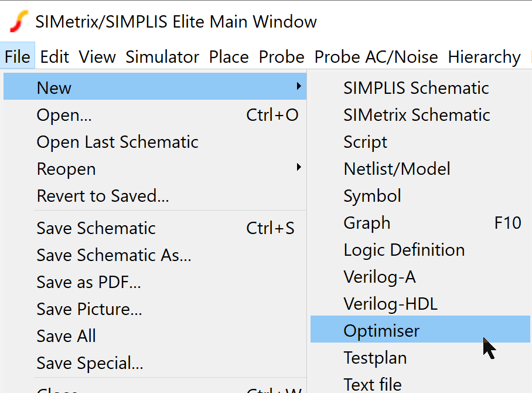Choose Netlist/Model in the New submenu

click(x=397, y=169)
